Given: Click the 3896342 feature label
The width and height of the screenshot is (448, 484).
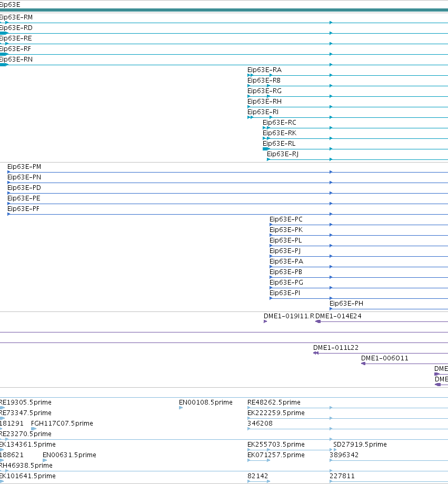Looking at the screenshot, I should pyautogui.click(x=344, y=455).
